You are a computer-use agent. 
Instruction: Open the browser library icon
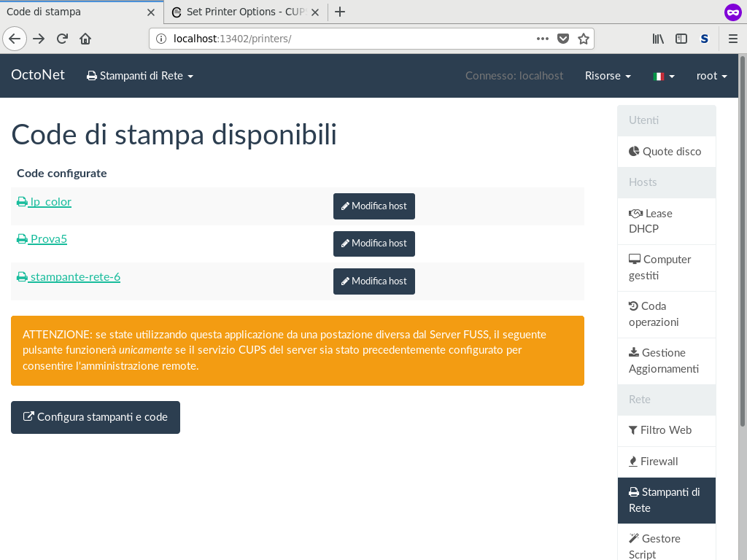(658, 39)
